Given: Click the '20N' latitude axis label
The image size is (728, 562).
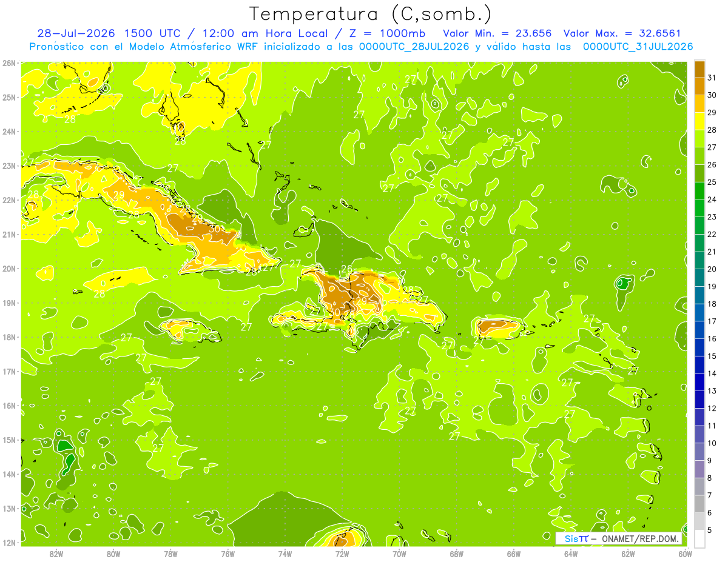Looking at the screenshot, I should pyautogui.click(x=8, y=268).
